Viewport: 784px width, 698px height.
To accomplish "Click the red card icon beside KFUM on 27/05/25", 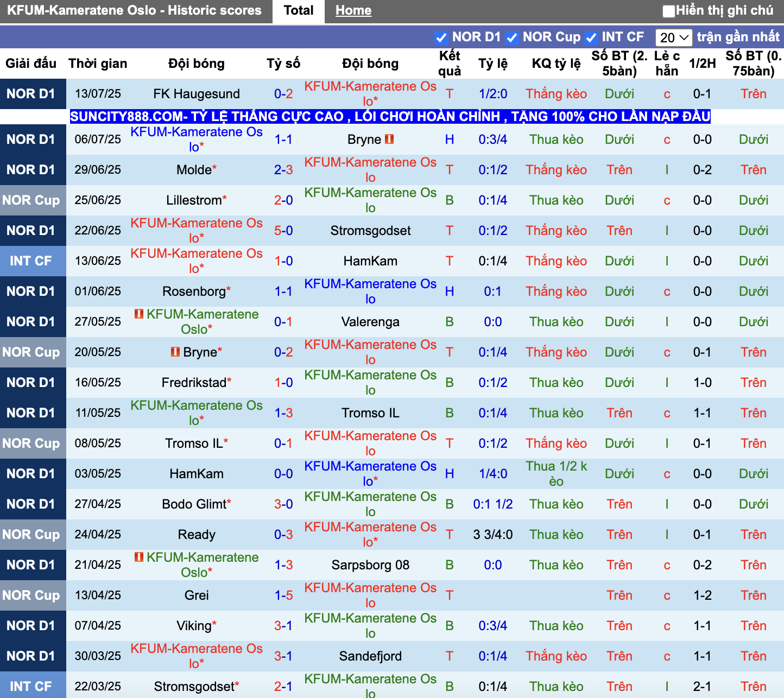I will [x=139, y=314].
